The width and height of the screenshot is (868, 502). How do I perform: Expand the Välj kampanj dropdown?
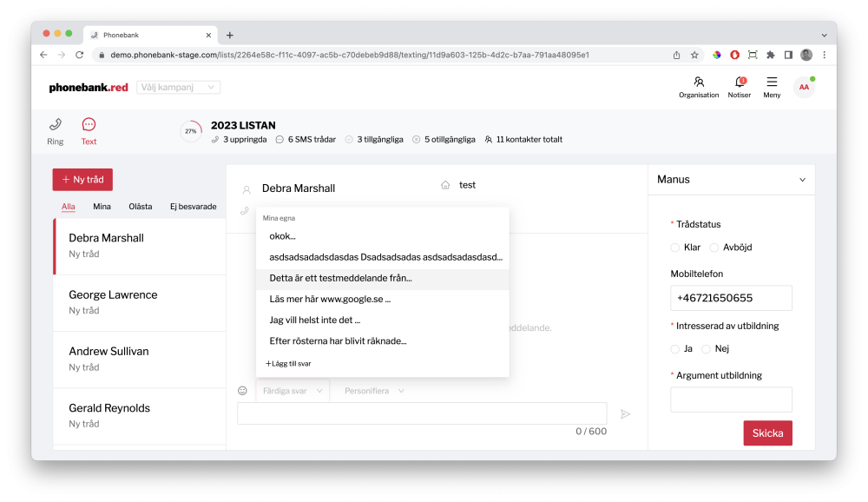tap(178, 88)
